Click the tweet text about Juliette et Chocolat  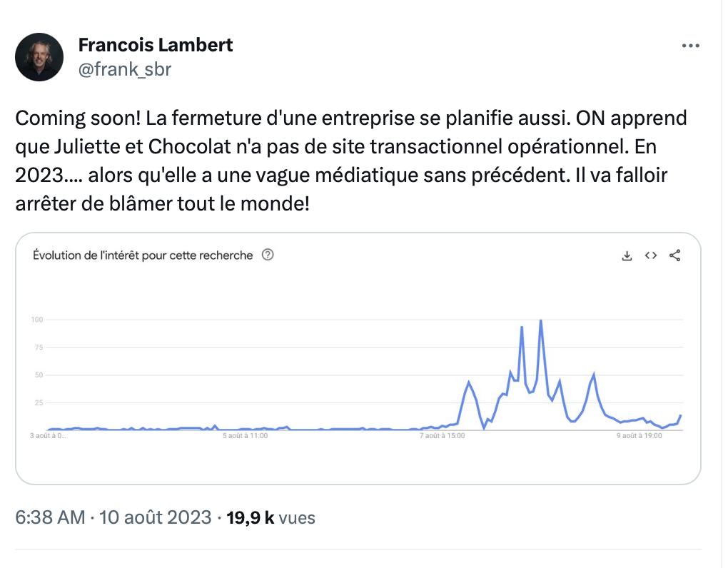point(351,161)
